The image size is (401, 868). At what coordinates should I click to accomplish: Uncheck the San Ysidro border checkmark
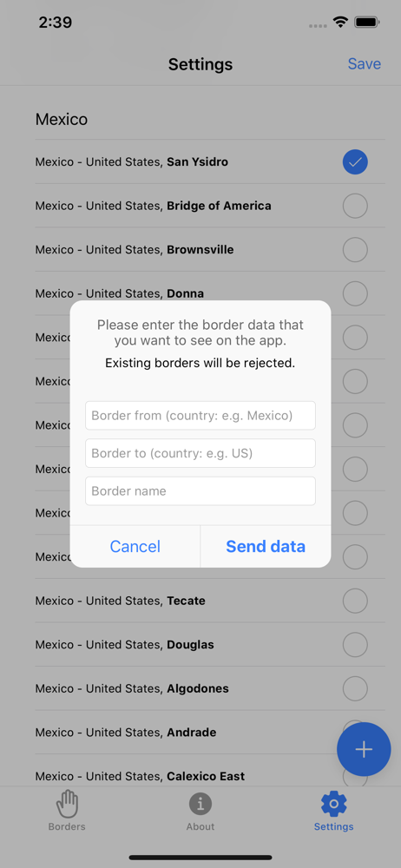coord(355,162)
